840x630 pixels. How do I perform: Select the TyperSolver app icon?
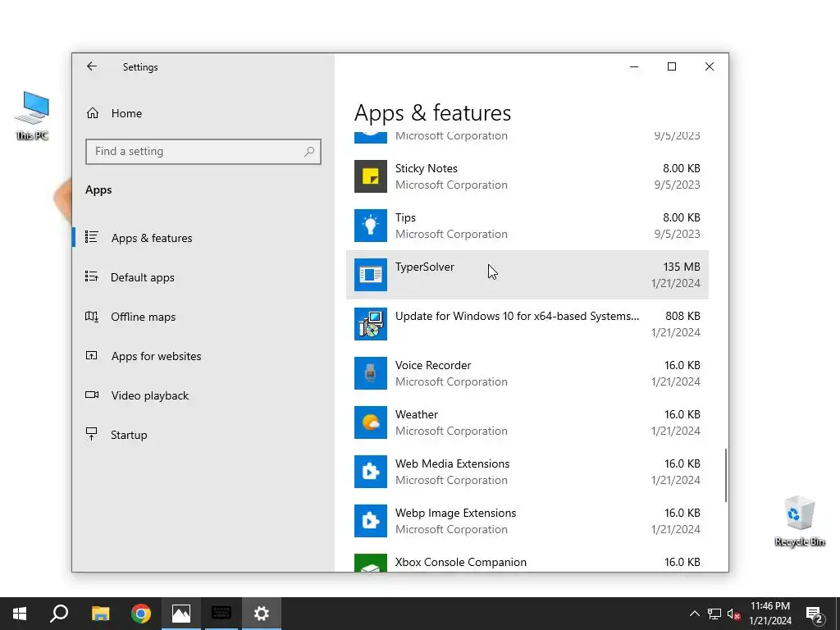click(x=371, y=275)
